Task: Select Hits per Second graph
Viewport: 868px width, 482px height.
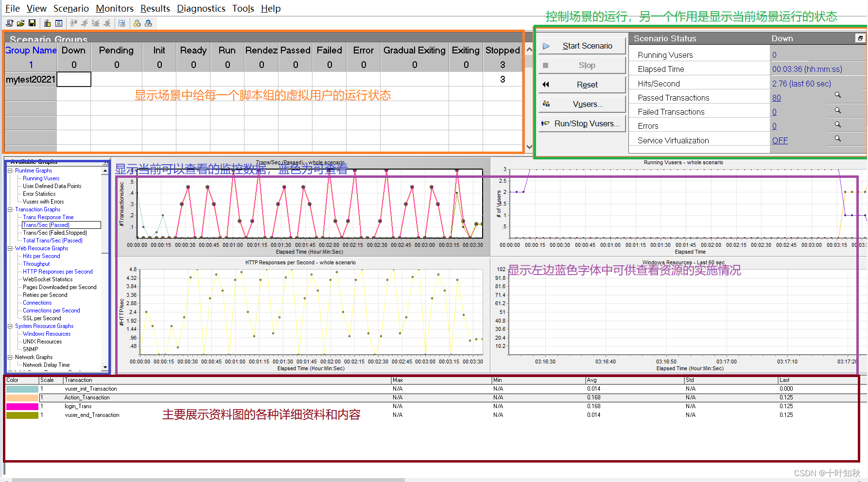Action: point(41,256)
